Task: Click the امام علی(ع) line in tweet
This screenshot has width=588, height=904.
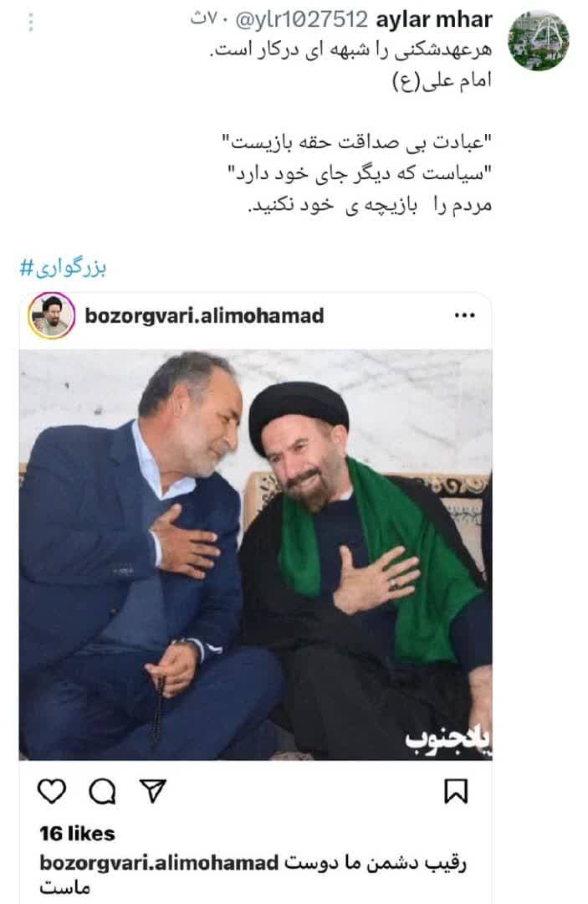Action: tap(442, 80)
